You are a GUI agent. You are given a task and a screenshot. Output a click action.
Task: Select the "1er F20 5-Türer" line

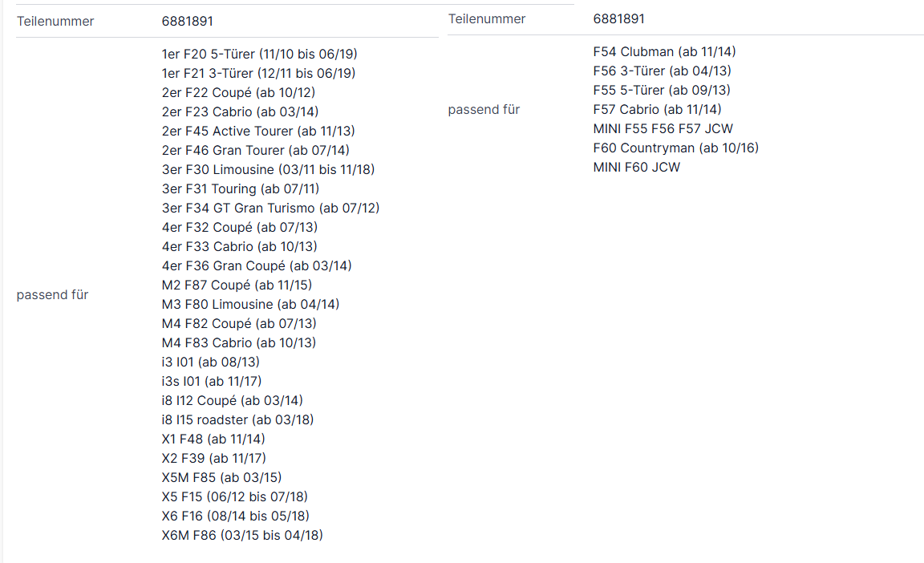[259, 55]
